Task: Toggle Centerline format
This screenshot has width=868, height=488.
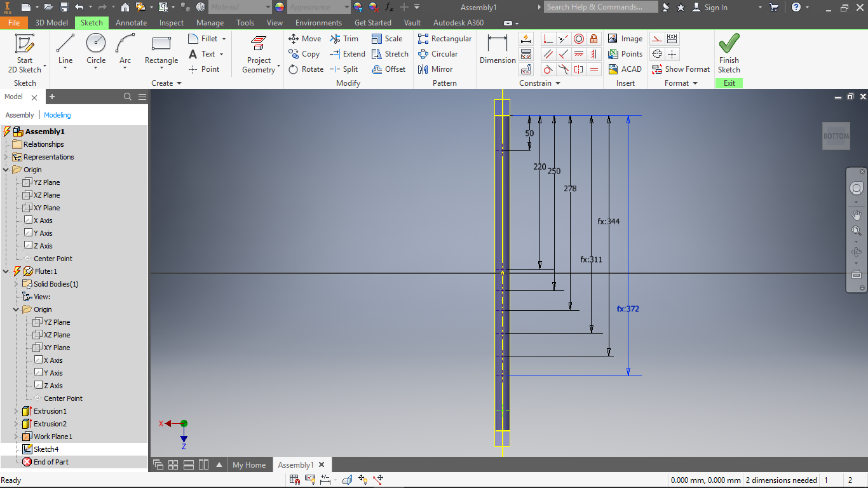Action: [657, 54]
